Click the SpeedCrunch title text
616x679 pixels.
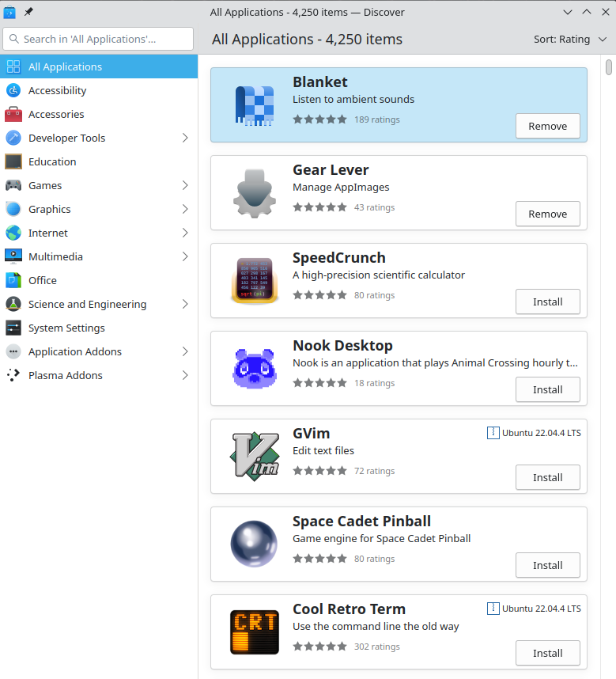(x=338, y=258)
